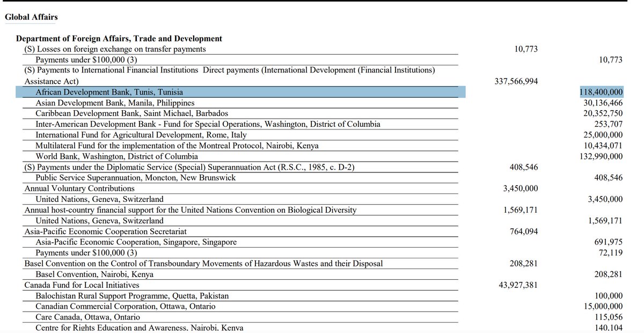
Task: Click the "Global Affairs" section heading
Action: pos(31,17)
